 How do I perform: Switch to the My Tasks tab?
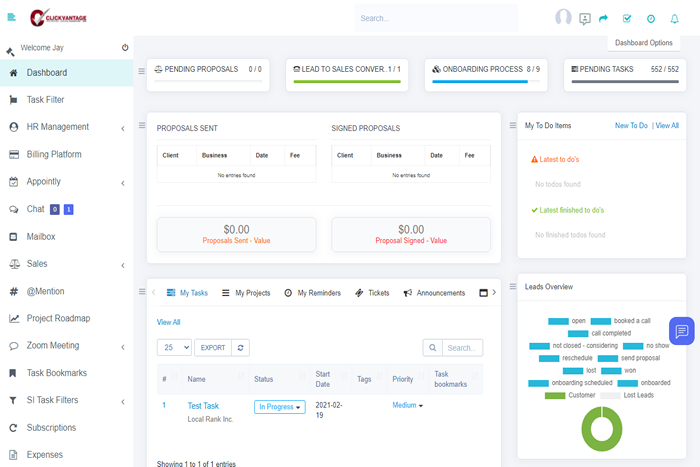tap(187, 293)
